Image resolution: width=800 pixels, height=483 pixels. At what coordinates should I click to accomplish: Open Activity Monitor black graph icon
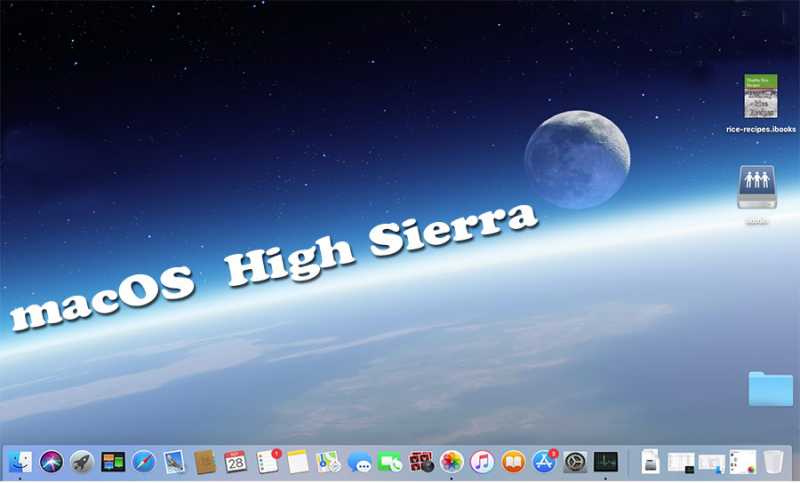click(606, 462)
